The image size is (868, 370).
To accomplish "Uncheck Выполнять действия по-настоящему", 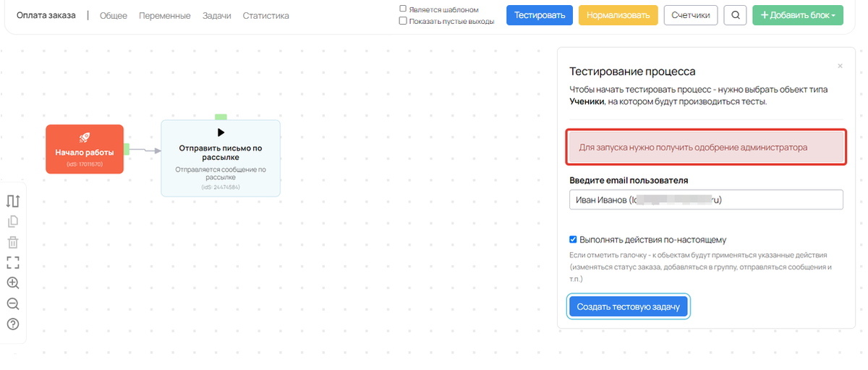I will 574,240.
